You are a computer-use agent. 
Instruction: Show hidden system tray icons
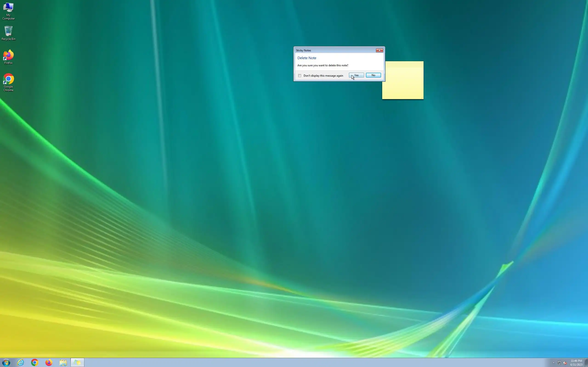(554, 363)
